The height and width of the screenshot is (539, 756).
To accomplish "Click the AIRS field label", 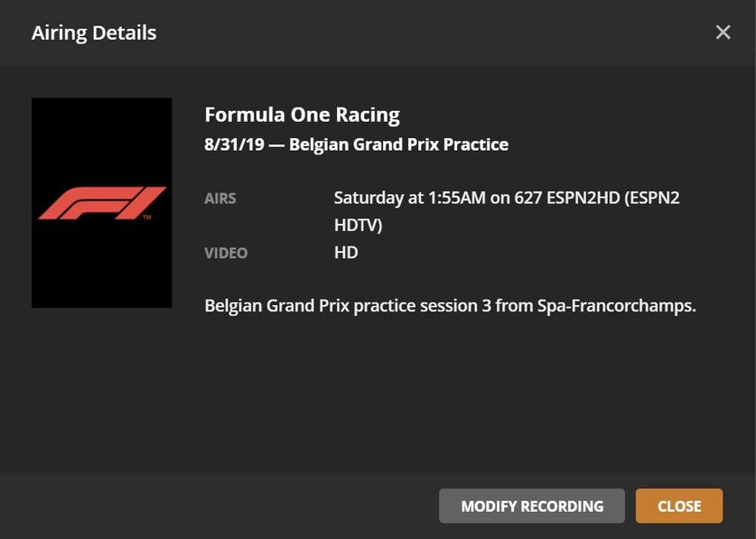I will point(220,199).
